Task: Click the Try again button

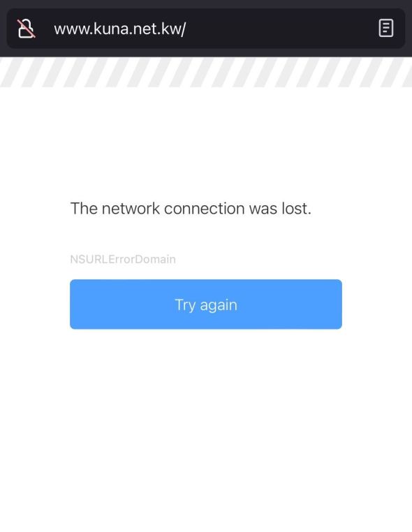Action: [x=206, y=304]
